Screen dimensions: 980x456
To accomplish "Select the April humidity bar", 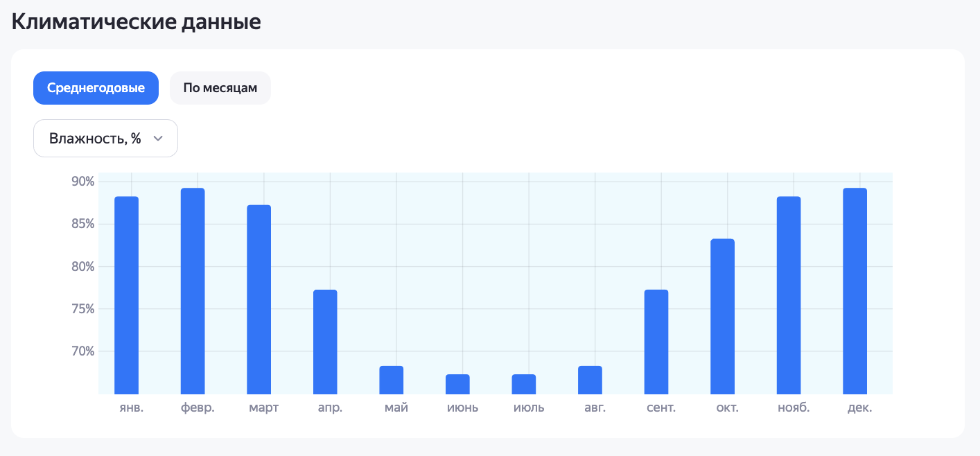I will (x=325, y=342).
